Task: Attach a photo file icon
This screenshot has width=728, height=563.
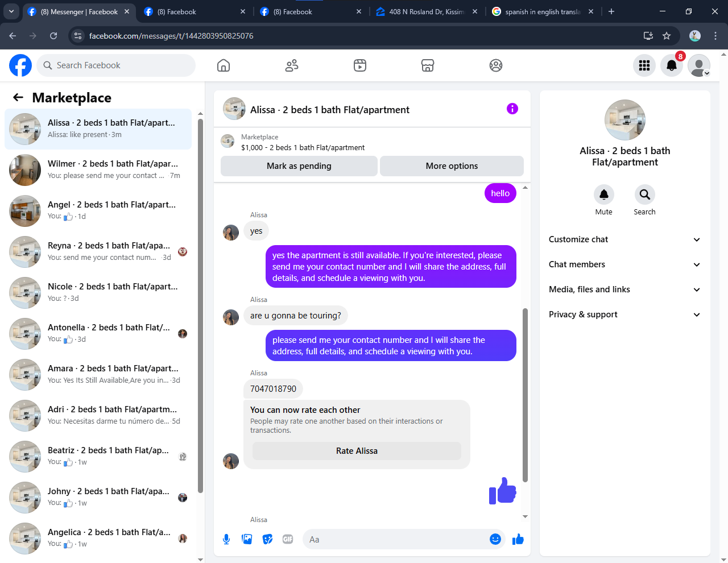Action: point(247,539)
